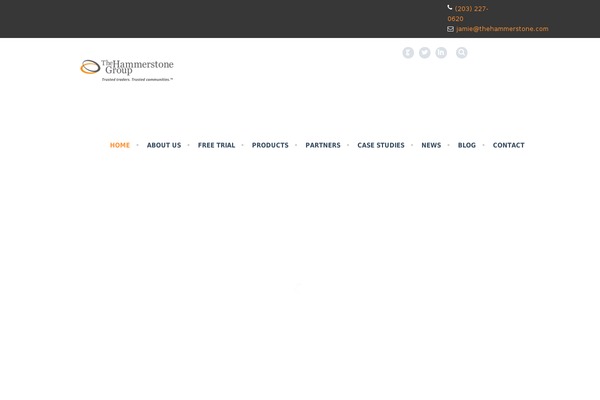Open the About Us page
The width and height of the screenshot is (600, 400).
click(x=164, y=145)
